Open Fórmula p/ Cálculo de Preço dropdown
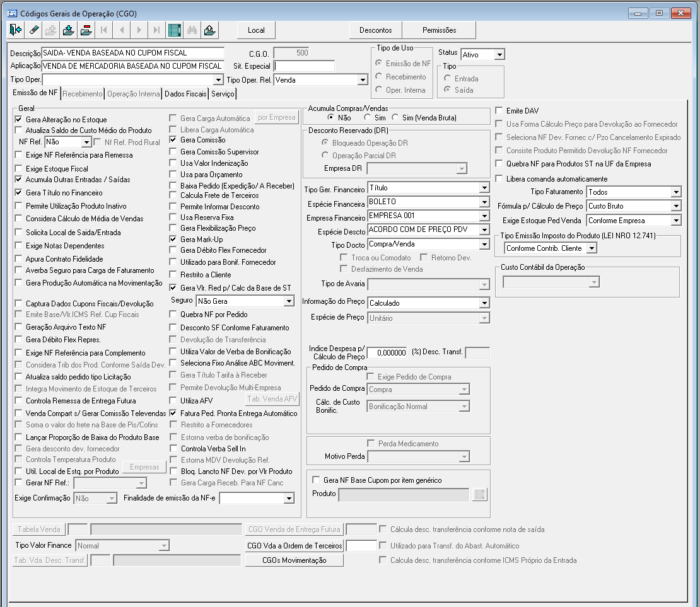The width and height of the screenshot is (700, 607). tap(676, 205)
